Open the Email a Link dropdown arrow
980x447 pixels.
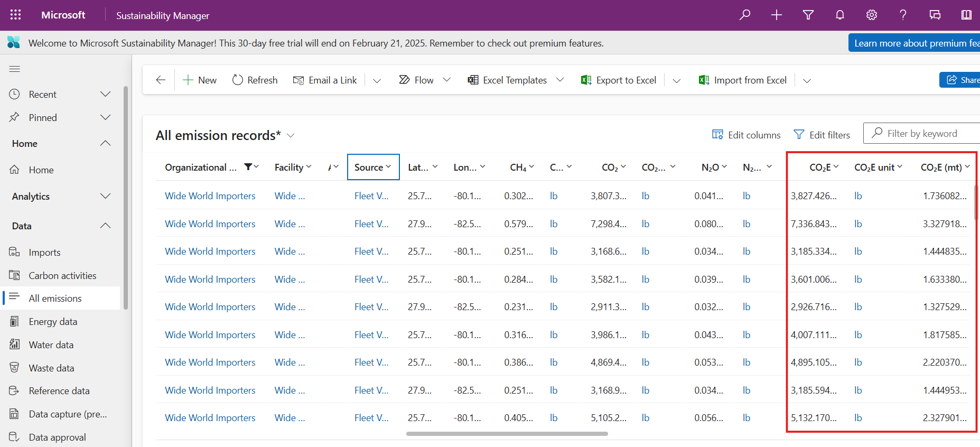377,80
